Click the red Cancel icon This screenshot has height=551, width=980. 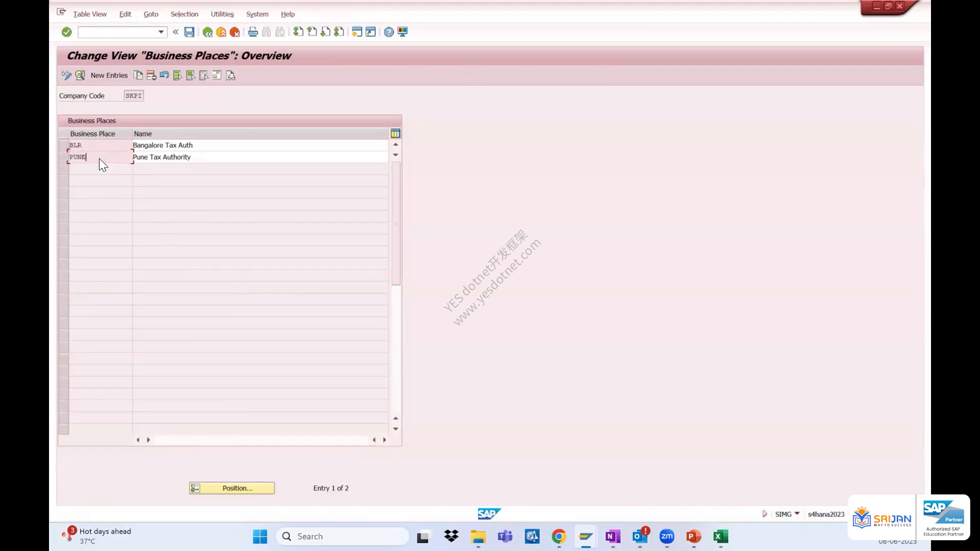[x=235, y=32]
